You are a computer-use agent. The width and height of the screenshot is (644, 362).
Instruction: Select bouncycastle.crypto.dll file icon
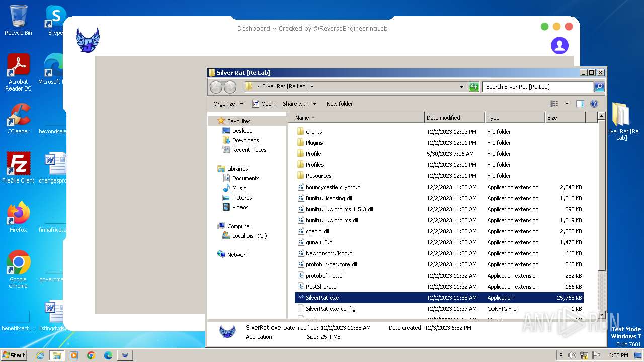301,187
